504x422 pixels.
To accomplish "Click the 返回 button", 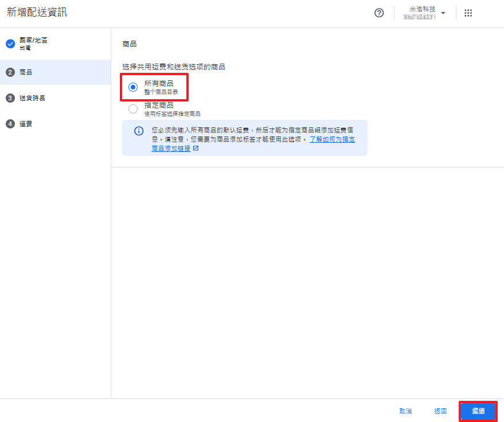I will pyautogui.click(x=440, y=411).
